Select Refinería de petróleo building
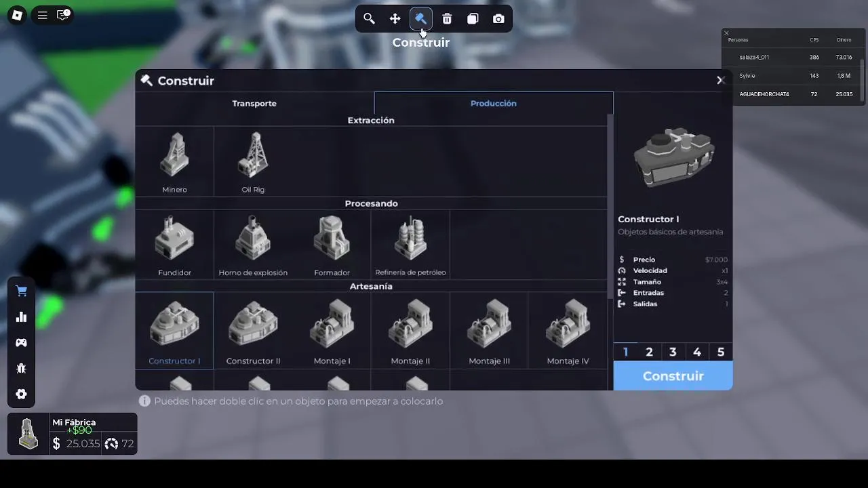This screenshot has height=488, width=868. point(410,244)
